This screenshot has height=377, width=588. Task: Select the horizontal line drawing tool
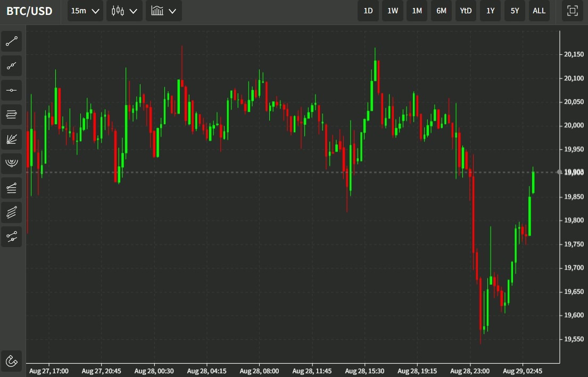[12, 91]
